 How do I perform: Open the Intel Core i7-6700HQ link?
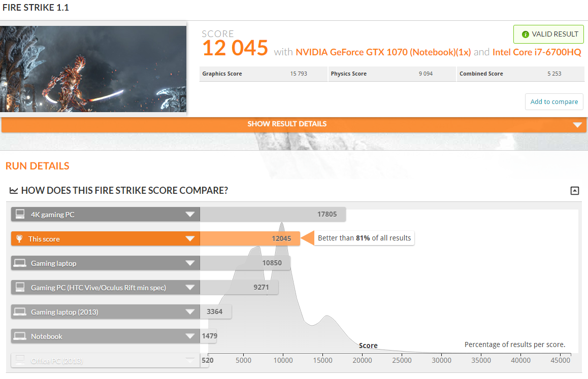tap(537, 52)
